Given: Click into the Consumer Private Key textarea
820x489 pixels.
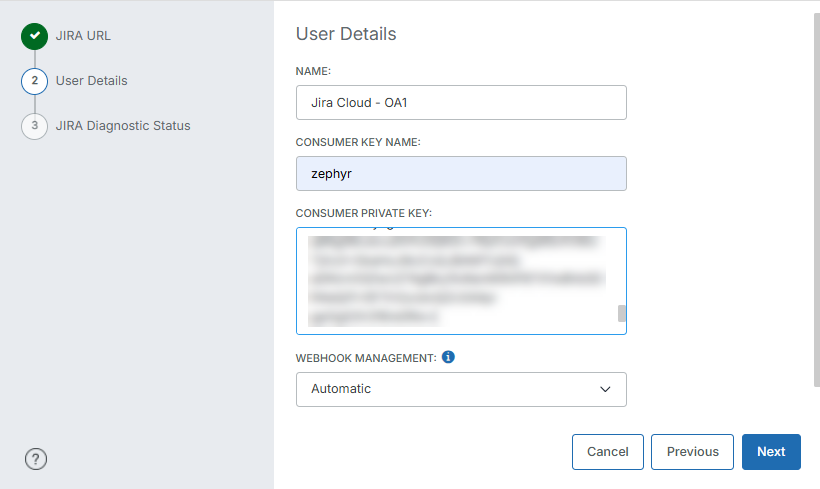Looking at the screenshot, I should point(461,281).
